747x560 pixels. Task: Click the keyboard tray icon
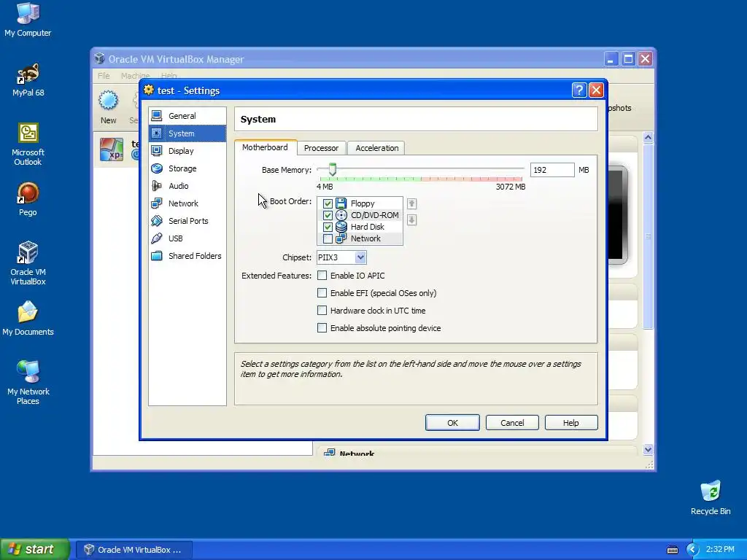(672, 550)
